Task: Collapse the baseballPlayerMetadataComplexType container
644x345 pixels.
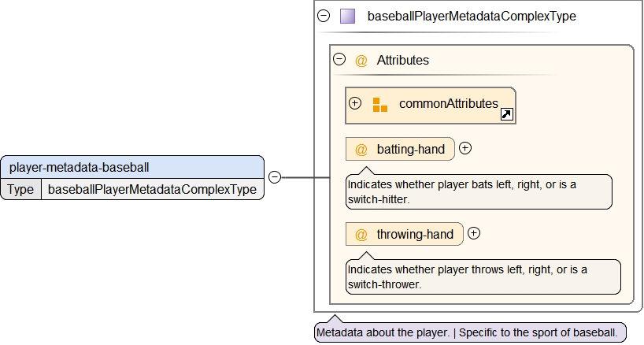Action: coord(324,16)
